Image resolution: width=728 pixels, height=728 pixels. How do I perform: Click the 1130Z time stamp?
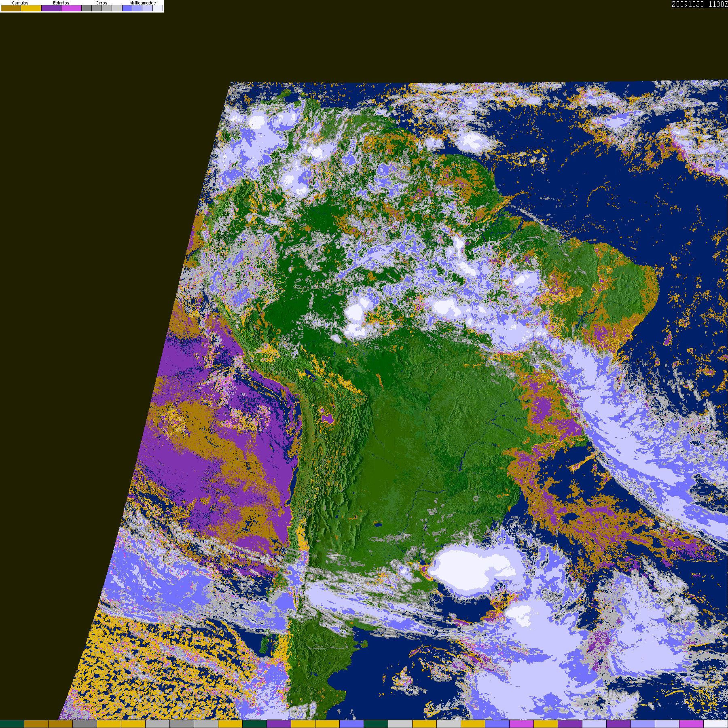718,4
